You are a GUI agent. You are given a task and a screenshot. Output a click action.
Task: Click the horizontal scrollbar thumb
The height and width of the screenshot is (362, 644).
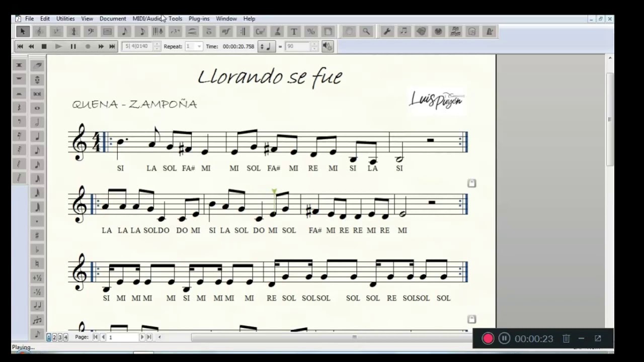(355, 337)
